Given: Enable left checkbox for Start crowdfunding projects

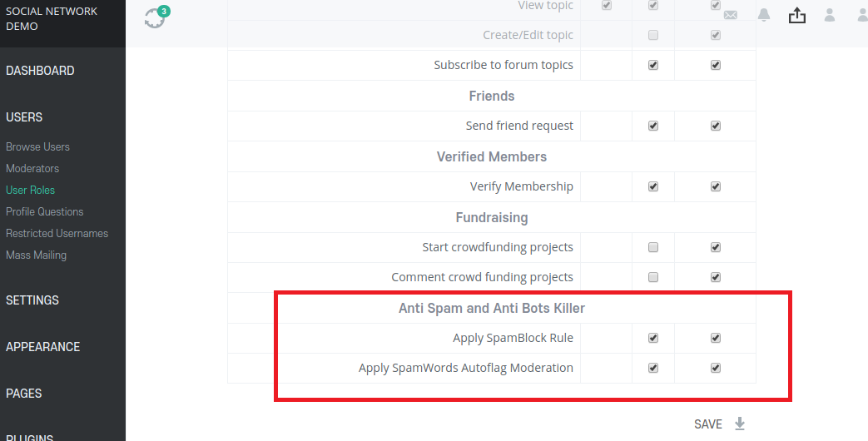Looking at the screenshot, I should point(653,247).
